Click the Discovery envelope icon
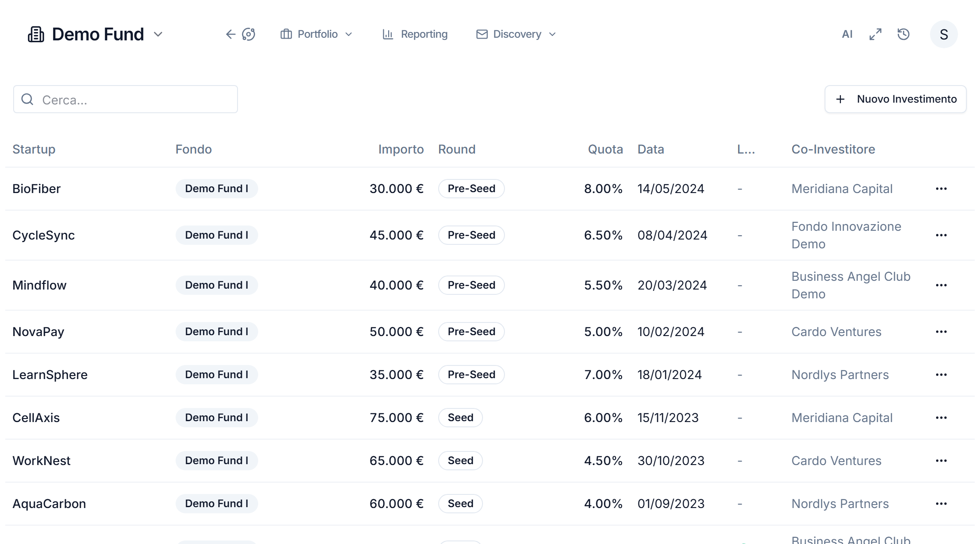The width and height of the screenshot is (980, 544). (x=482, y=34)
